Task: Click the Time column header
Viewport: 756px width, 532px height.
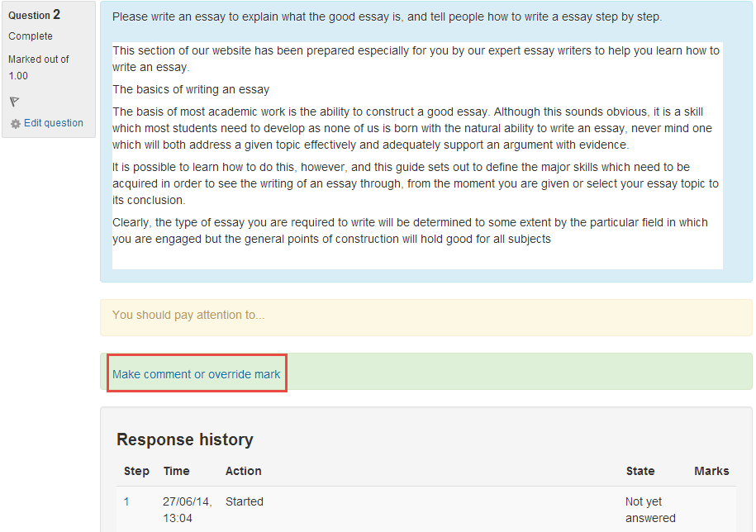Action: click(176, 471)
